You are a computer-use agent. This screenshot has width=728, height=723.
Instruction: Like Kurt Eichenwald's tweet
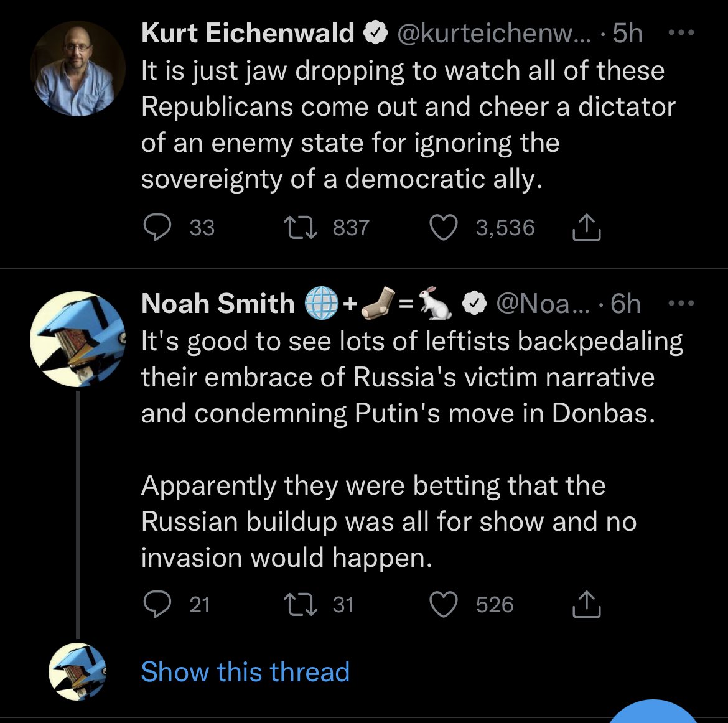pos(444,227)
